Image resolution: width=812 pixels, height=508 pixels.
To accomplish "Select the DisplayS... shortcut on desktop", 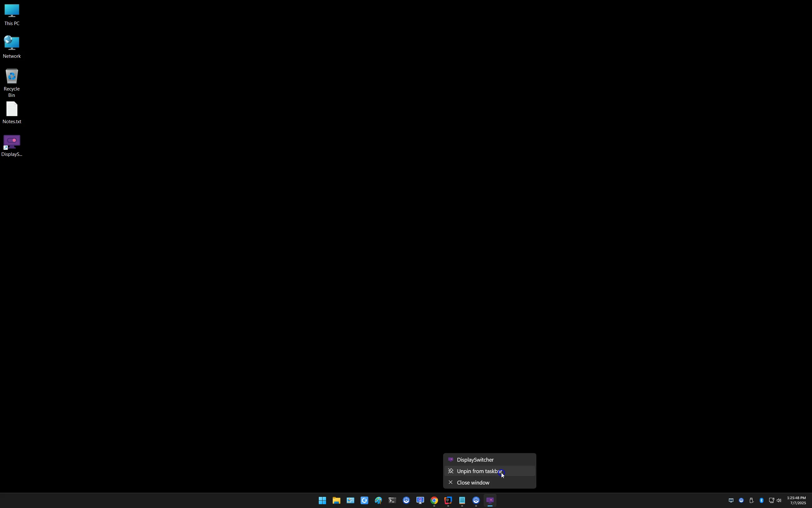I will 12,146.
